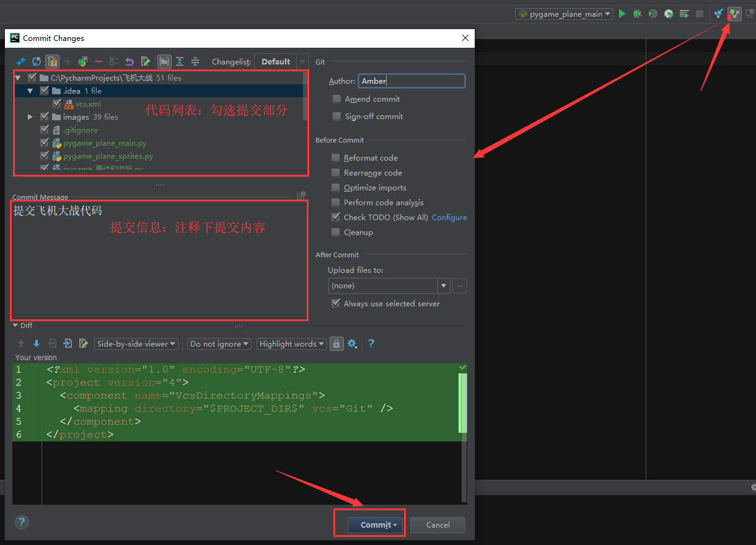Open the Side-by-side viewer dropdown
This screenshot has height=545, width=756.
tap(136, 343)
